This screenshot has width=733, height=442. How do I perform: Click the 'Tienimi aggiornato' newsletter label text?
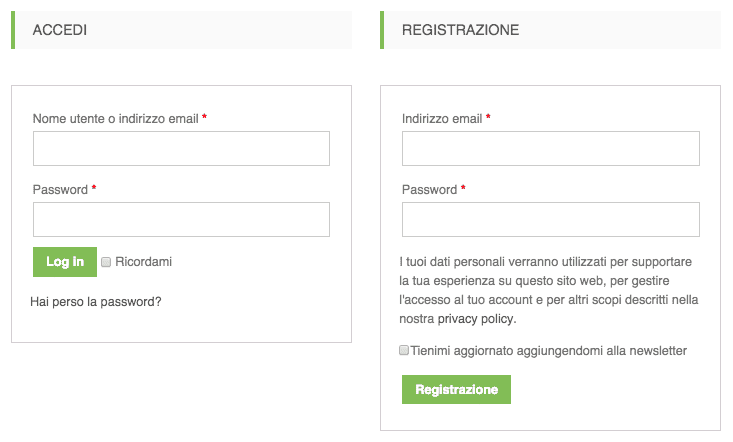point(548,351)
